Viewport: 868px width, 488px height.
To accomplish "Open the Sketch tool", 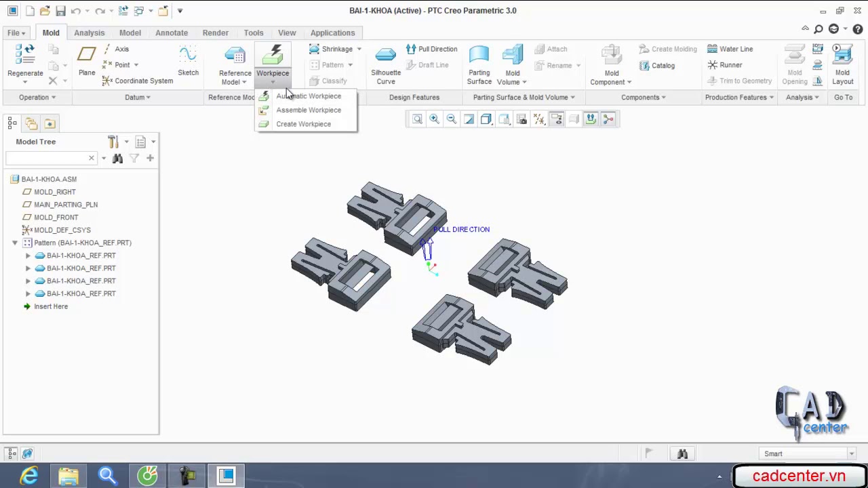I will [x=188, y=61].
